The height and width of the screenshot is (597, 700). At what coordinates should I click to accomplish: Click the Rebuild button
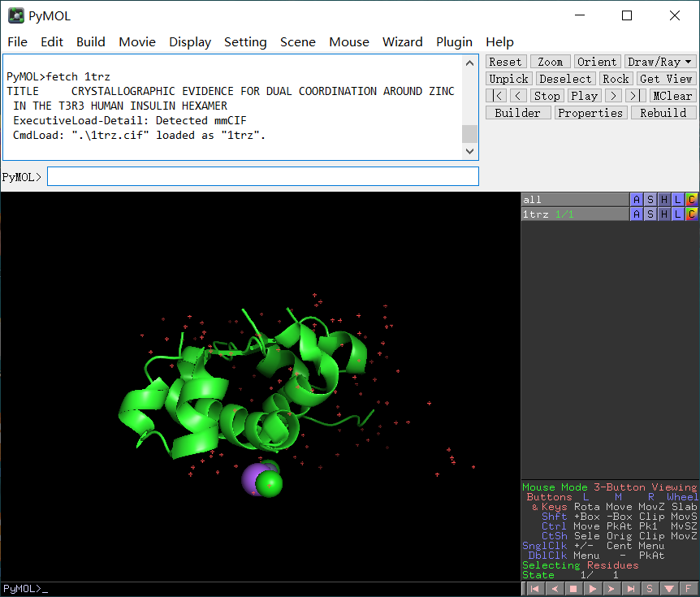[663, 113]
